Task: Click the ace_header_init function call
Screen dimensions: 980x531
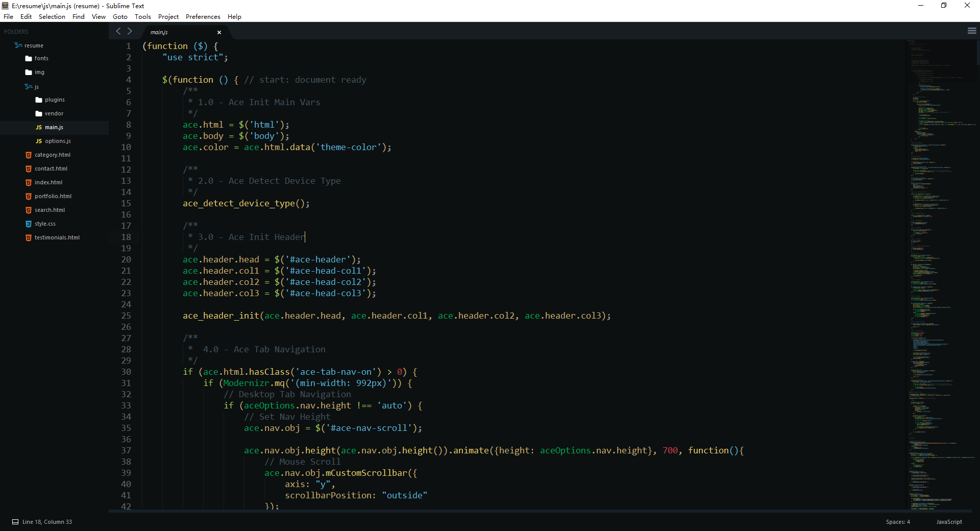Action: click(x=221, y=316)
